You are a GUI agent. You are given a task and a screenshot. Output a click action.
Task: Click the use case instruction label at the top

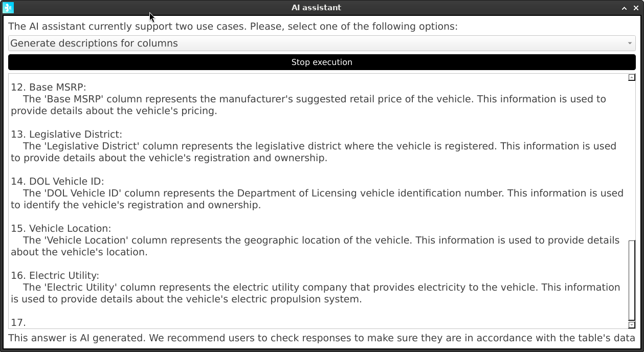click(233, 27)
